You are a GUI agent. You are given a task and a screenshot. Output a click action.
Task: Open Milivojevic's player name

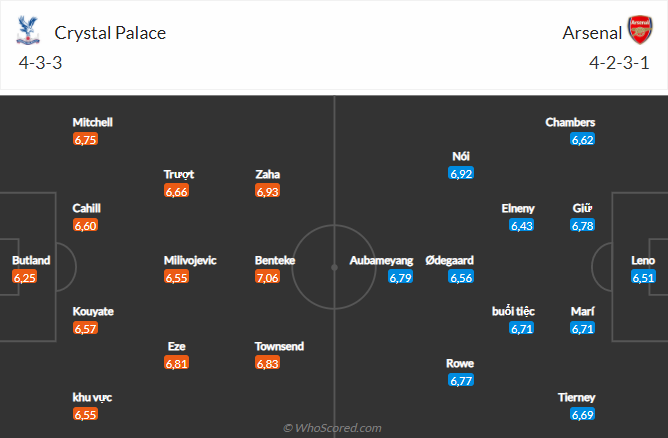(x=190, y=260)
